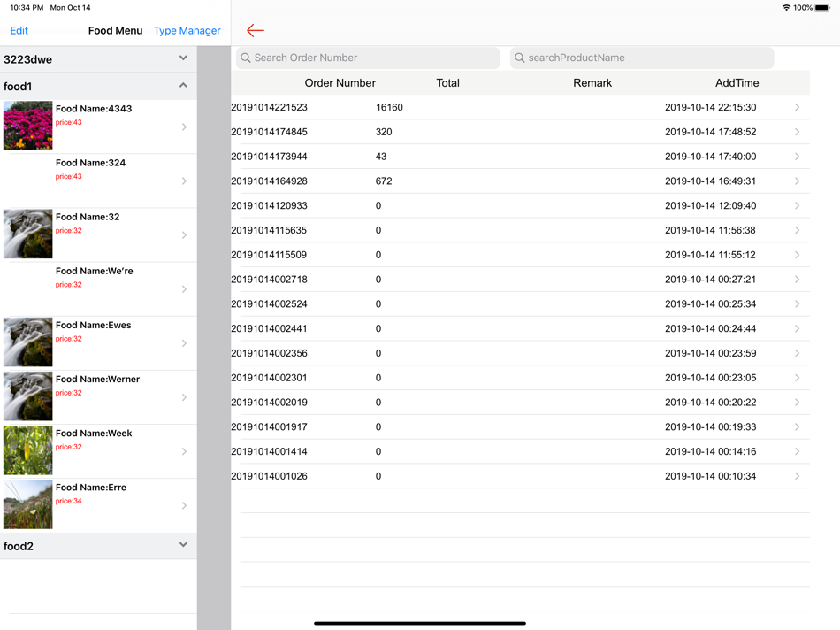Expand the 3223dwe category
The height and width of the screenshot is (630, 840).
point(183,58)
